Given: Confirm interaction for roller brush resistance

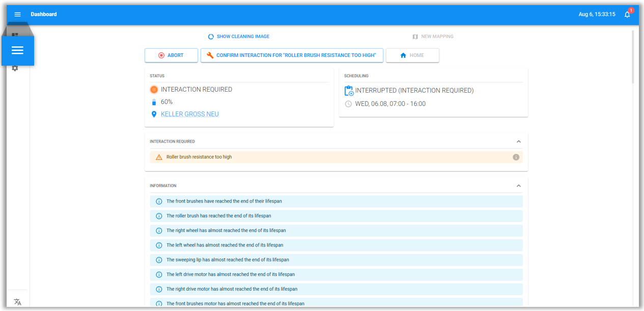Looking at the screenshot, I should coord(292,55).
